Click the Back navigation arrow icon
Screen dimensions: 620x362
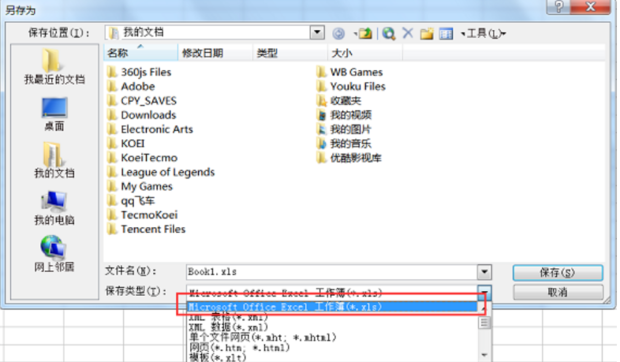338,34
